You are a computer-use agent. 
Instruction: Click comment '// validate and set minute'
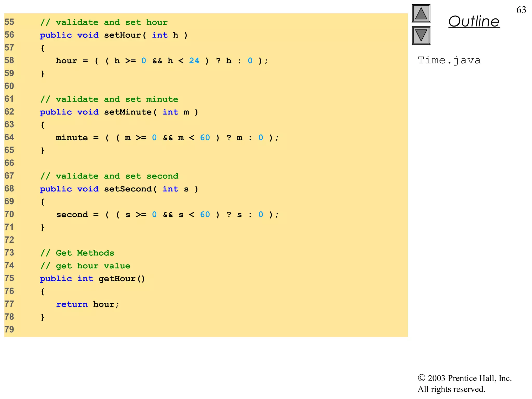pos(109,99)
